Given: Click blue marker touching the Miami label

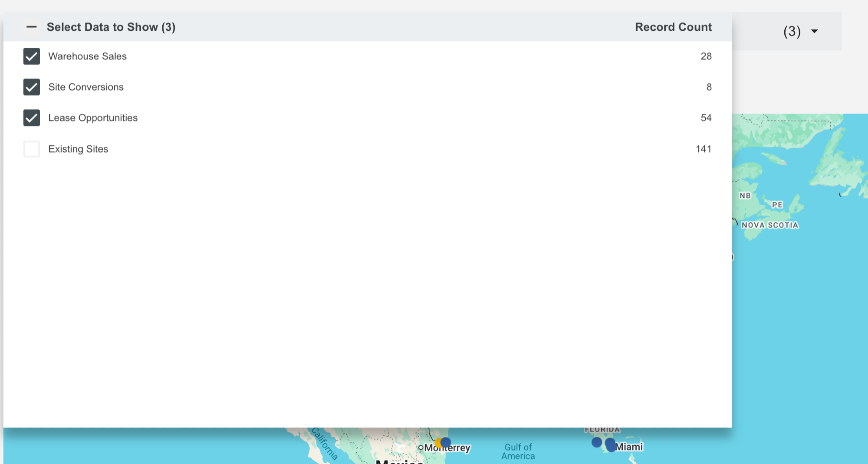Looking at the screenshot, I should tap(611, 444).
